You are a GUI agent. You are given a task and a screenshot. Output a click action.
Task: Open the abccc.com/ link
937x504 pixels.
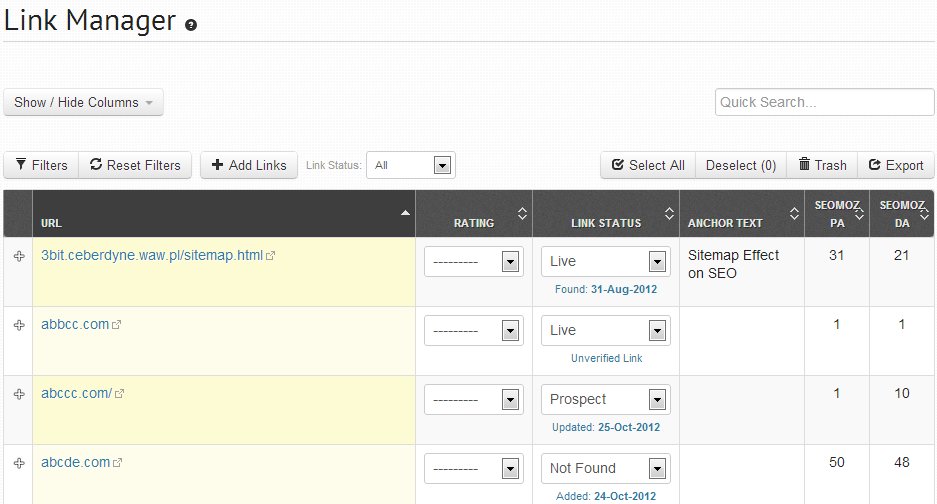[76, 394]
